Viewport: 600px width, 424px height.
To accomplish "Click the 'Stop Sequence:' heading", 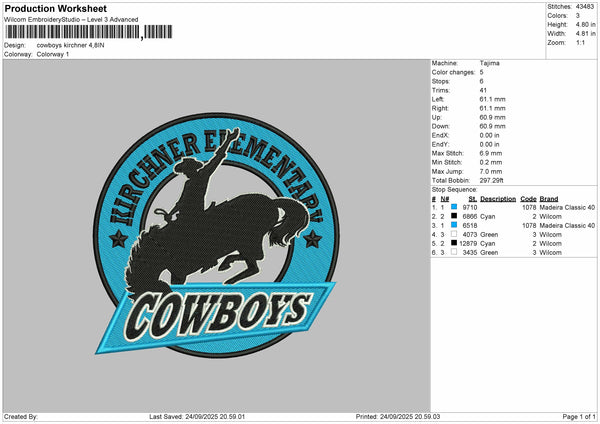I will (x=455, y=190).
